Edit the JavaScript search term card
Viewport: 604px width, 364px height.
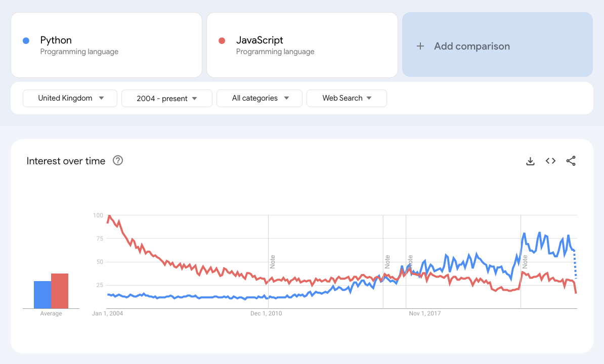[302, 45]
